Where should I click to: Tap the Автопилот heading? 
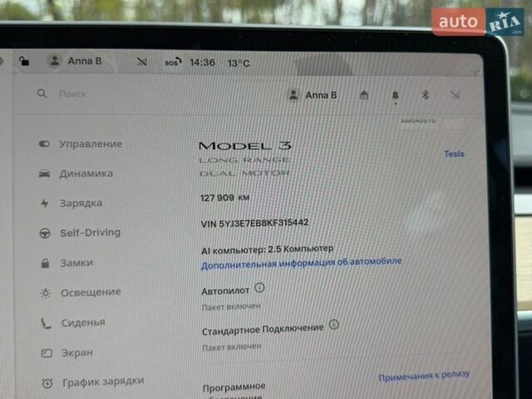pos(225,291)
